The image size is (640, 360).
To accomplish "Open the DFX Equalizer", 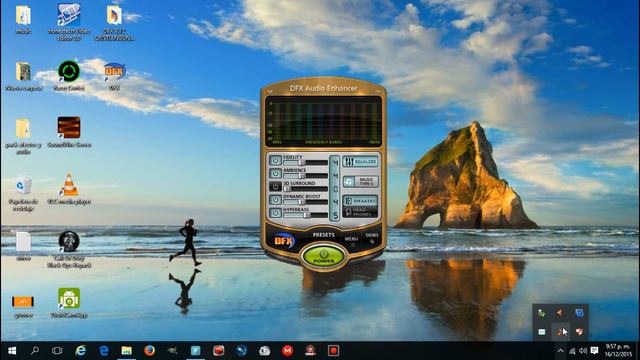I will pyautogui.click(x=360, y=162).
